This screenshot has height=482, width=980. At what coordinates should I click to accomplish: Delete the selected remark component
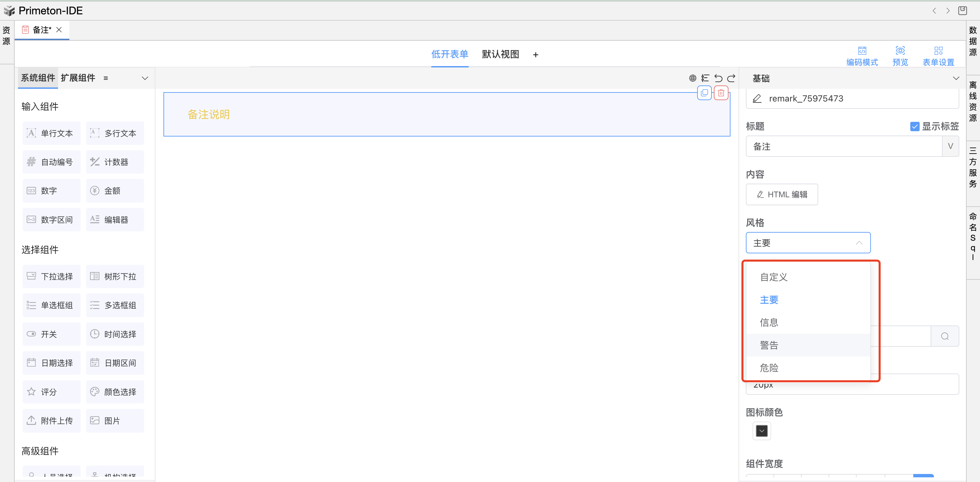721,92
